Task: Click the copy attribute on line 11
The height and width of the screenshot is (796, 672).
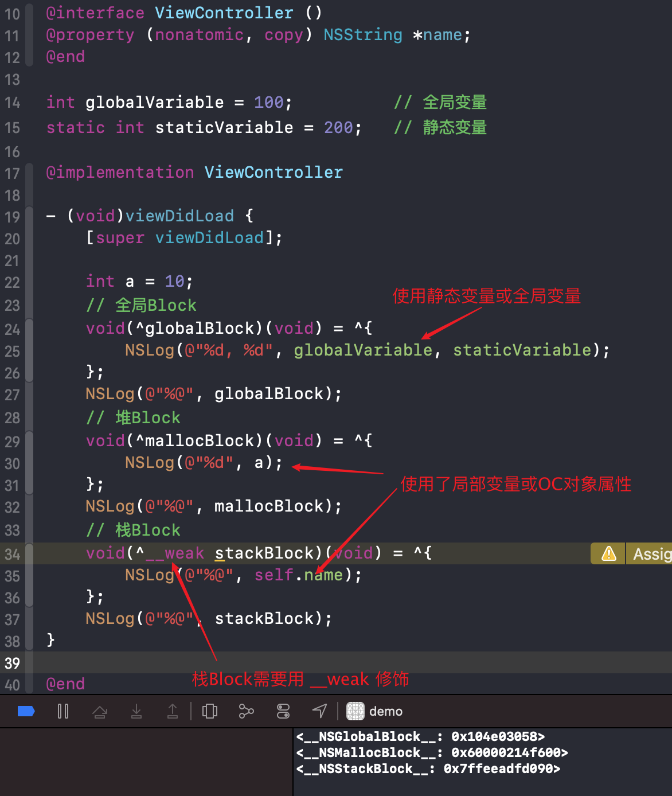Action: coord(284,35)
